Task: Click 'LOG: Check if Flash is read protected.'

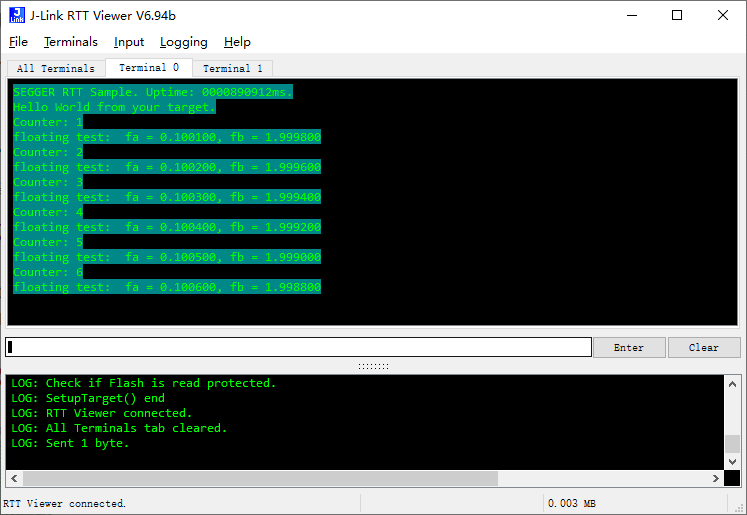Action: (x=143, y=383)
